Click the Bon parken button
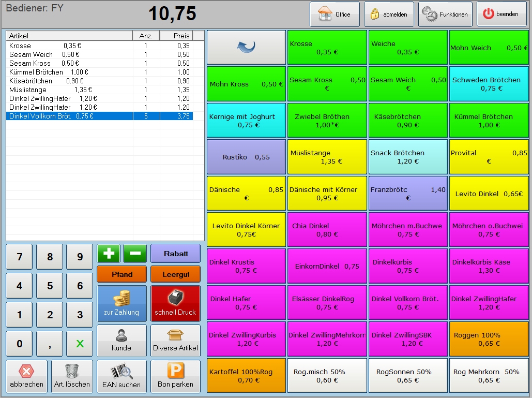This screenshot has width=532, height=398. (x=175, y=376)
